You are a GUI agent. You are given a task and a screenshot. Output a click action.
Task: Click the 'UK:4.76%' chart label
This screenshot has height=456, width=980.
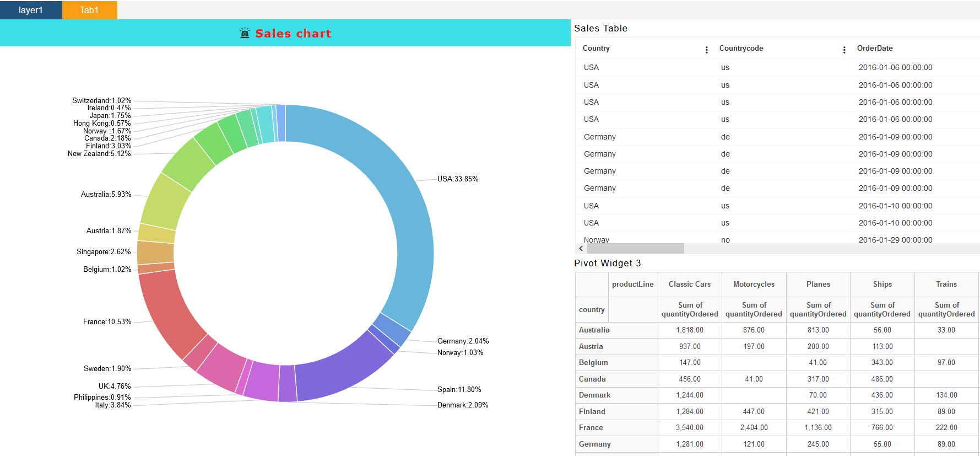click(x=115, y=386)
